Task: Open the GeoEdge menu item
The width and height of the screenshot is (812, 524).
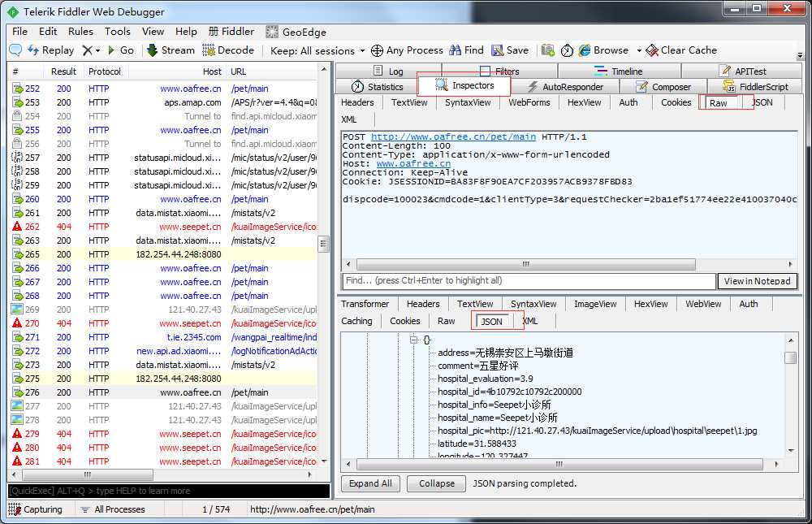Action: coord(296,32)
